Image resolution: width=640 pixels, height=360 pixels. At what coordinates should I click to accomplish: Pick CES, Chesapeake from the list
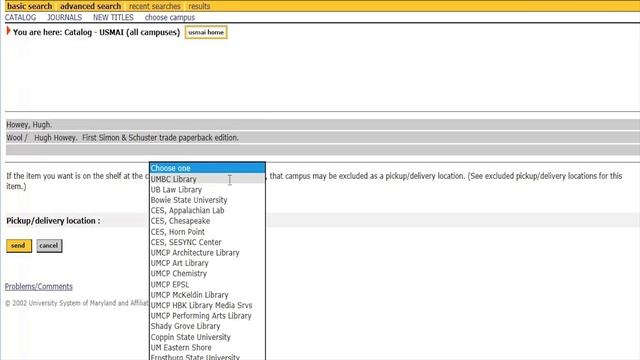[x=207, y=221]
